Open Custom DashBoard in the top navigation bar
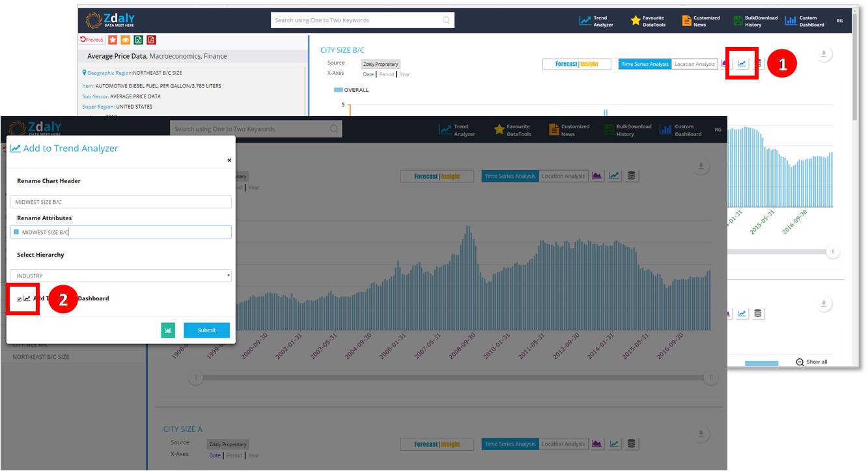Screen dimensions: 868x471 (805, 21)
